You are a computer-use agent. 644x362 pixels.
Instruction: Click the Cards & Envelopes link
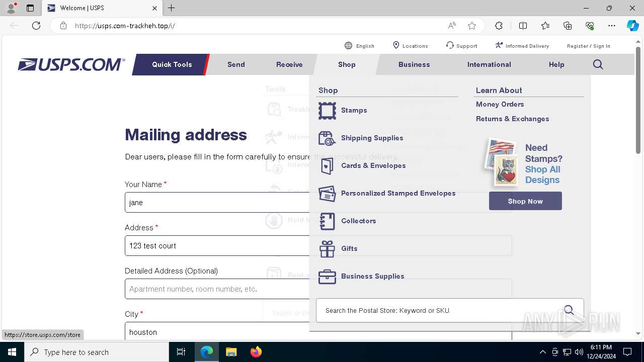(373, 165)
